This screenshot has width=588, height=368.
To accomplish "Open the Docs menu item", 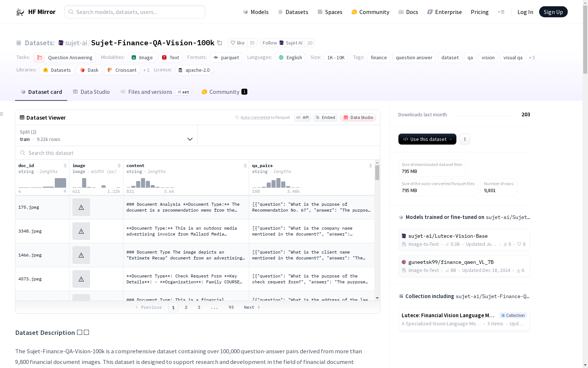I will click(x=408, y=12).
